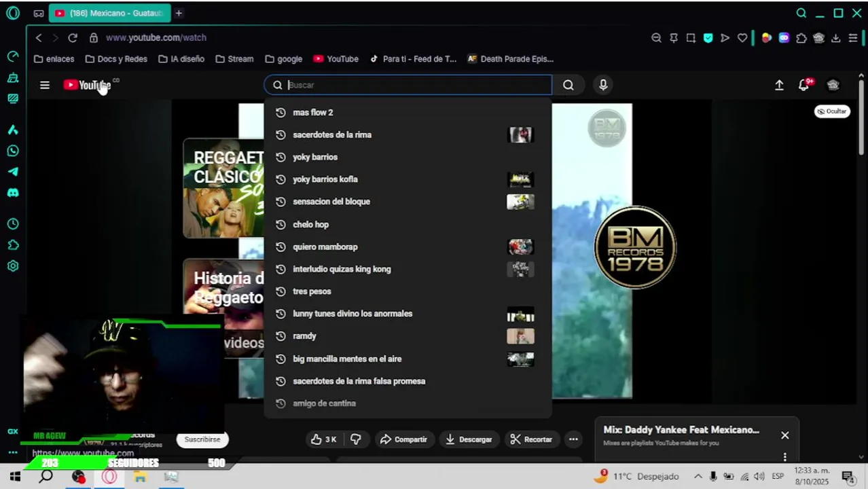Select the Mexicano - Guatauba browser tab
Image resolution: width=868 pixels, height=489 pixels.
(x=108, y=13)
